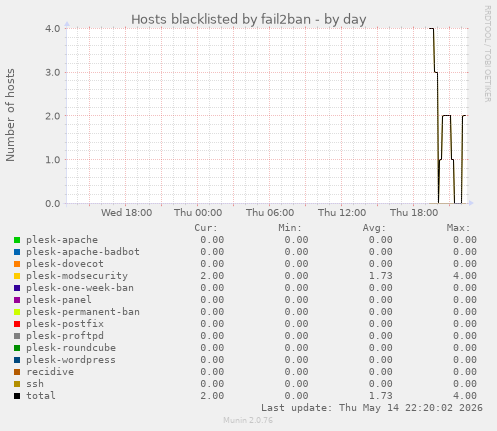Click the dark green plesk-roundcube swatch
Screen dimensions: 497x431
click(x=17, y=348)
